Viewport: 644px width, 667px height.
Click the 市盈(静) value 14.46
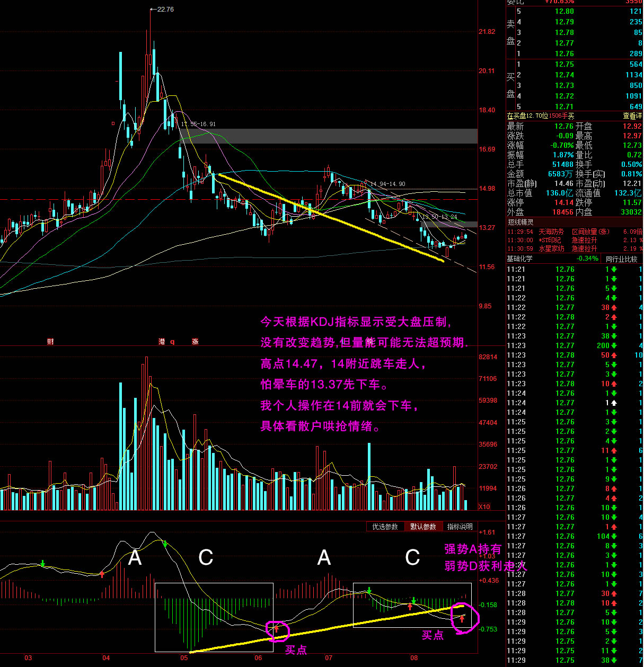tap(564, 183)
